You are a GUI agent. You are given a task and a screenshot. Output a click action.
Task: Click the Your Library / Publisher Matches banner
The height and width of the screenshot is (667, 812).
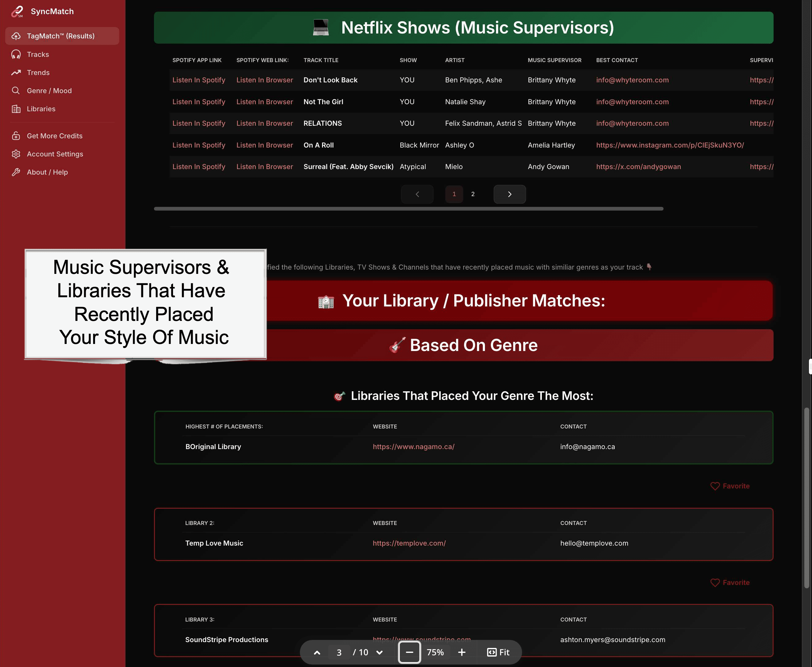tap(463, 301)
